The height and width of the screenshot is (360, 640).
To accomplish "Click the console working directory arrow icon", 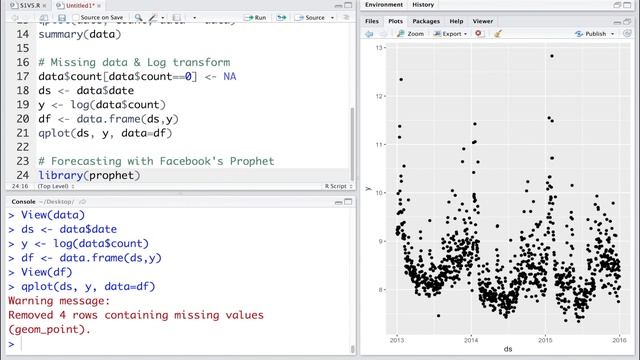I will 83,202.
